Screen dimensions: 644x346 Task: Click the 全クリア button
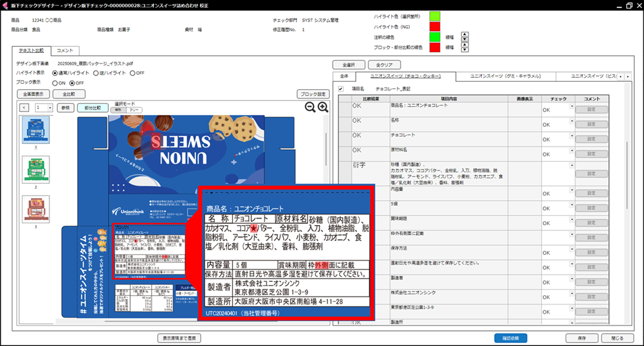click(x=385, y=65)
